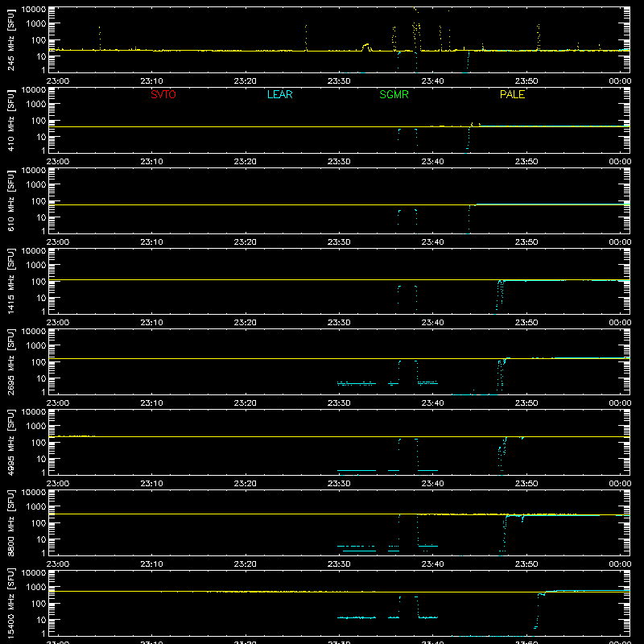The width and height of the screenshot is (644, 644).
Task: Click 23:40 tick label under 610 MHz plot
Action: tap(432, 242)
